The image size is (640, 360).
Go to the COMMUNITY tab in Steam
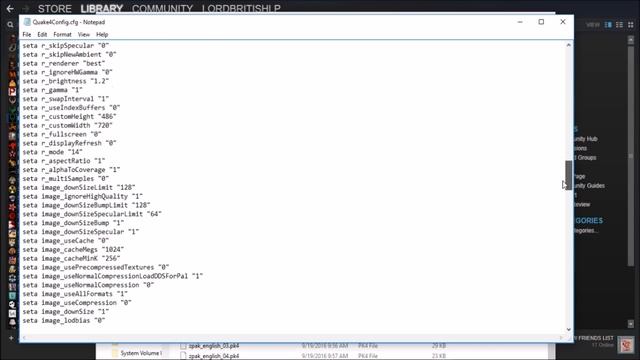[162, 9]
